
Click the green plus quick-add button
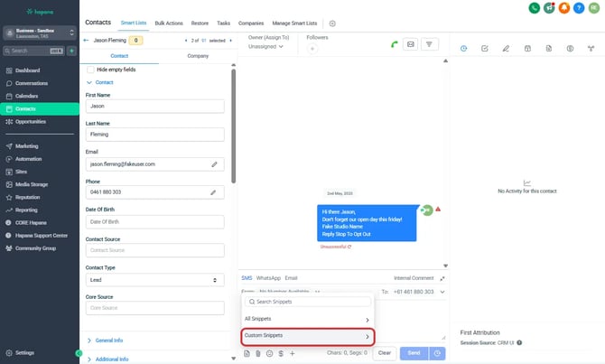[x=71, y=51]
